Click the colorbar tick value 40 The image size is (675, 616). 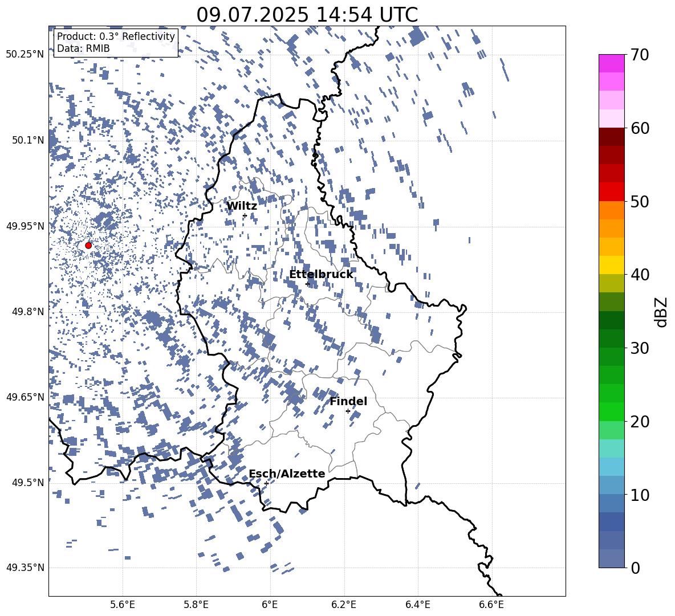tap(640, 275)
